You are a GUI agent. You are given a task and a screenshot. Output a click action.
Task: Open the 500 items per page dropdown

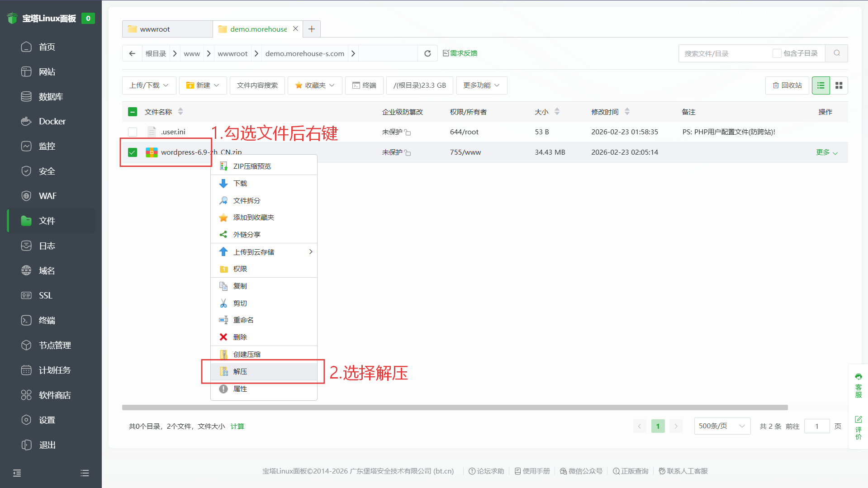tap(721, 426)
